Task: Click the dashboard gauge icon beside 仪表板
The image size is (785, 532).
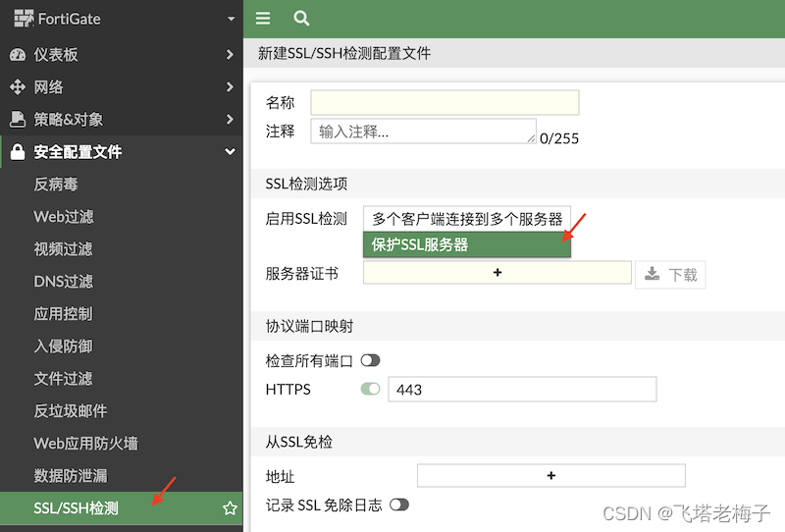Action: tap(18, 55)
